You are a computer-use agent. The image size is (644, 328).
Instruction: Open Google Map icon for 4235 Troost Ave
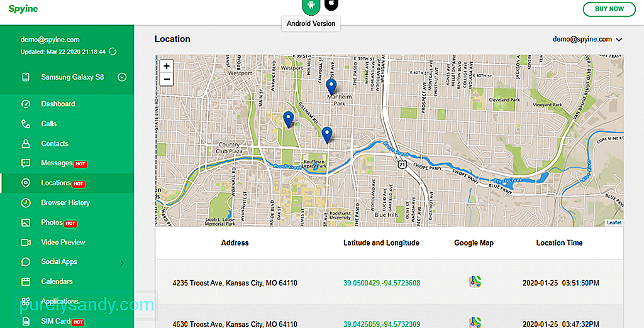[x=475, y=282]
